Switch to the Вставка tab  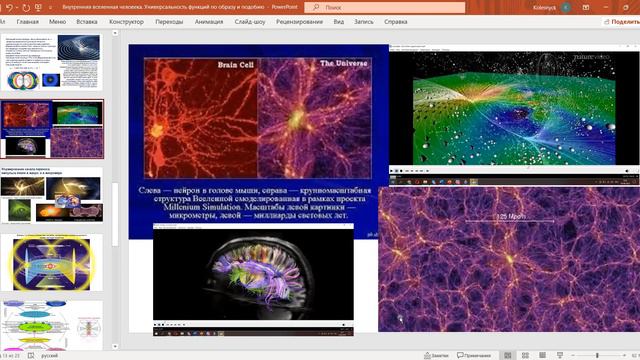(x=87, y=22)
